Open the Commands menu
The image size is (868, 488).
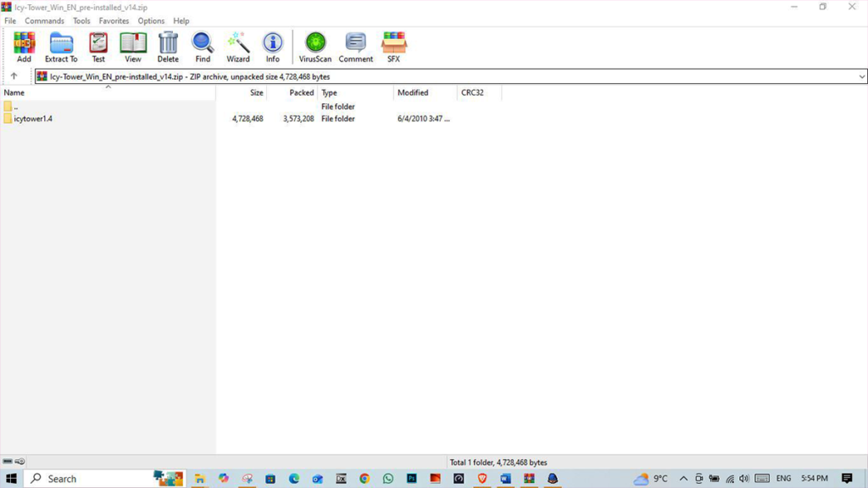tap(44, 21)
